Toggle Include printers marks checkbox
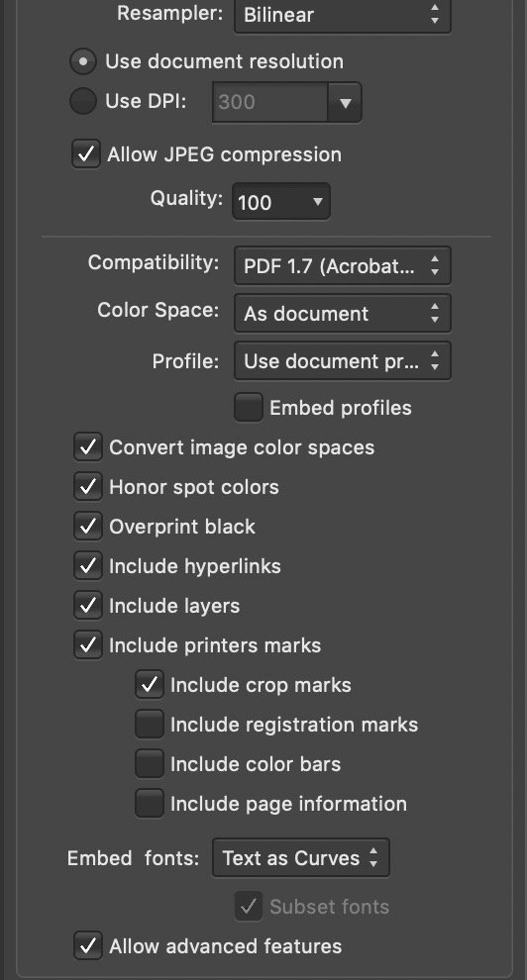527x980 pixels. point(87,645)
